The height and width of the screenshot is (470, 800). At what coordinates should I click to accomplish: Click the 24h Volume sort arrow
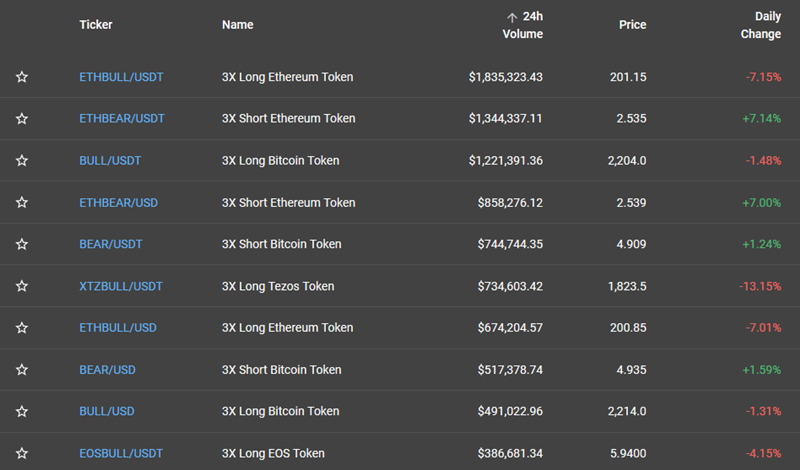[x=512, y=18]
